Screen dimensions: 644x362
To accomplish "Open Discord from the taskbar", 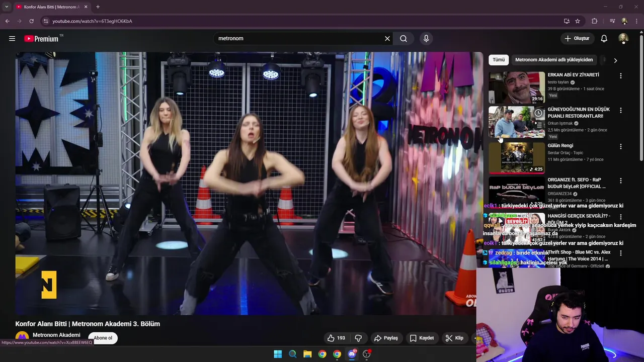I will point(352,354).
